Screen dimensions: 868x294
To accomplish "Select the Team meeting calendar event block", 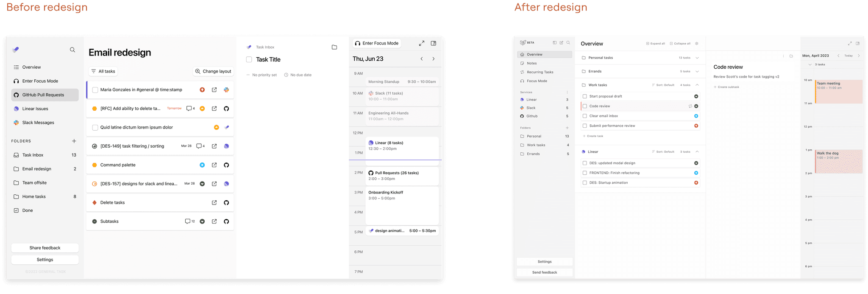I will tap(838, 92).
